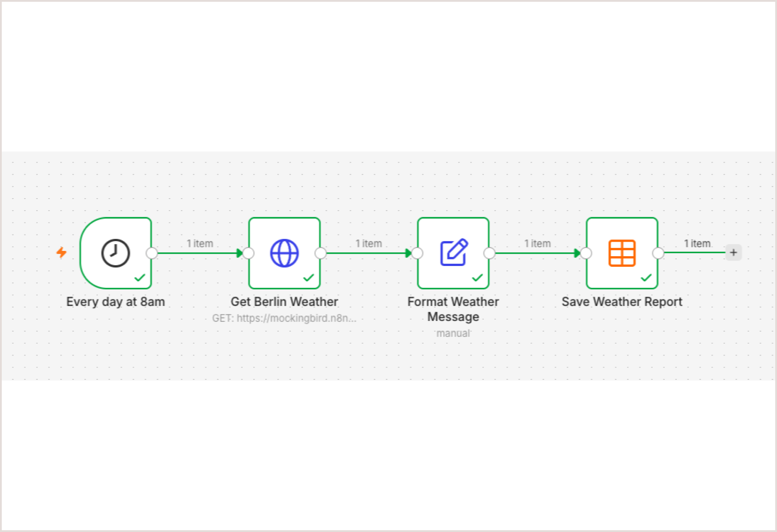Add a node with the plus button
Screen dimensions: 777x532
pos(734,253)
